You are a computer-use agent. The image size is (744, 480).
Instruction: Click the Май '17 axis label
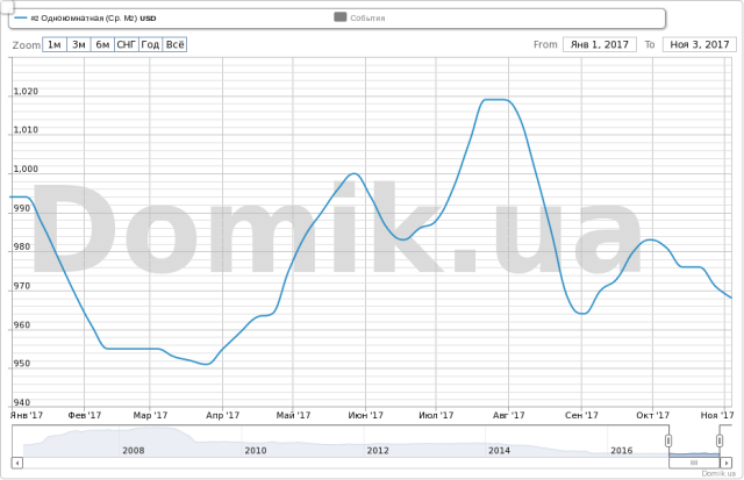click(293, 415)
